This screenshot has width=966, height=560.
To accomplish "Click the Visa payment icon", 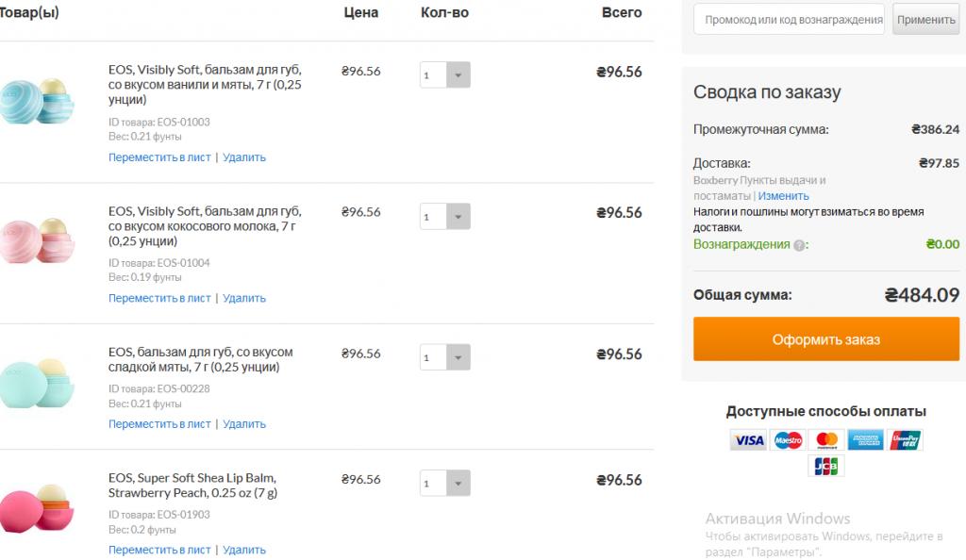I will (x=748, y=440).
